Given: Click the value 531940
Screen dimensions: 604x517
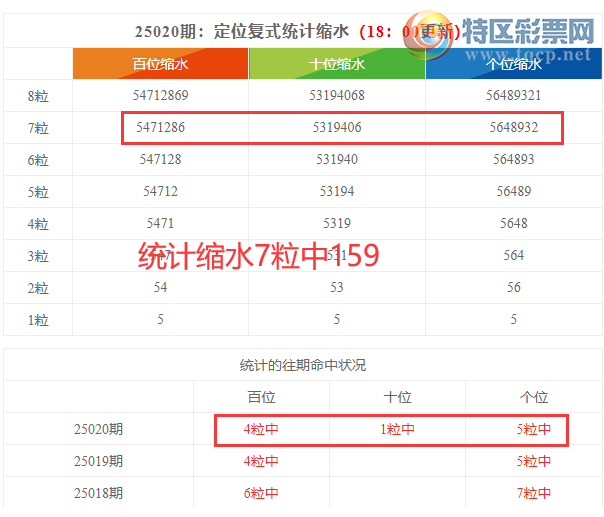Looking at the screenshot, I should (337, 159).
